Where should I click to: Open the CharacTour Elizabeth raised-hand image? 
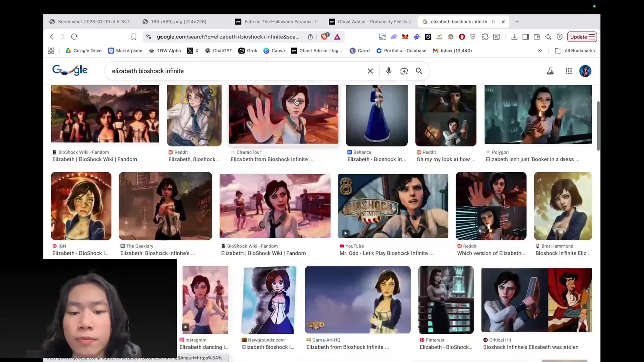(284, 115)
